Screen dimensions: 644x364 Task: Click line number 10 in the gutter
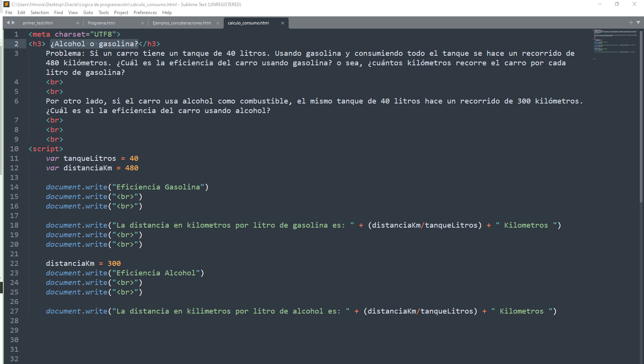click(x=14, y=149)
